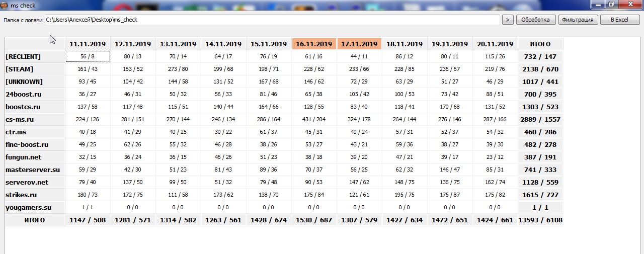Click daily total 1530 / 687
This screenshot has width=644, height=254.
pos(314,220)
